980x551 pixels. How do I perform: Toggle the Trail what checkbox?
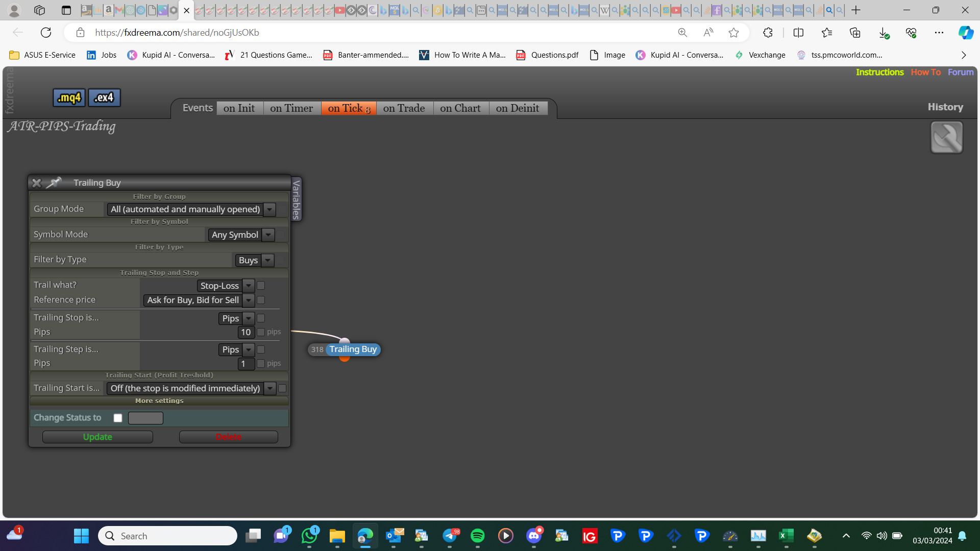(x=261, y=286)
